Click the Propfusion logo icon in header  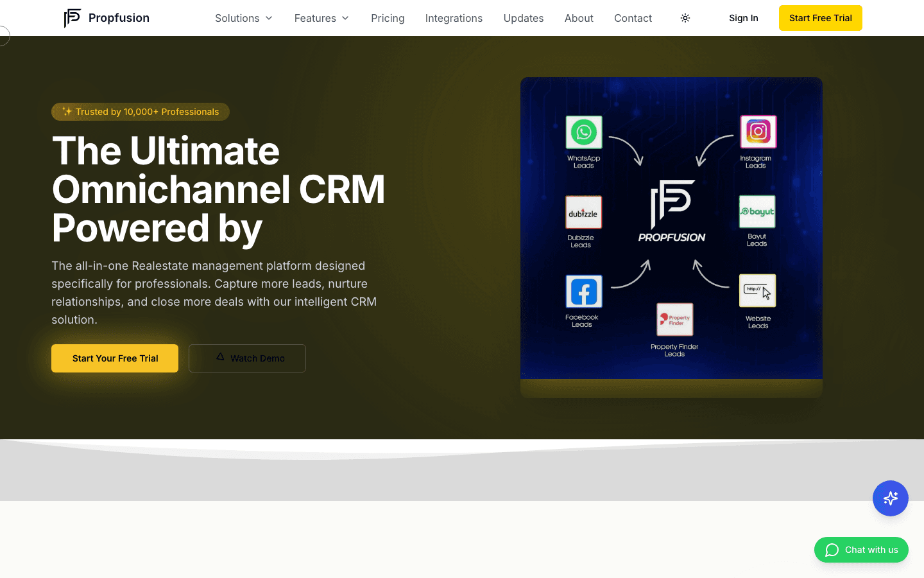pyautogui.click(x=73, y=18)
